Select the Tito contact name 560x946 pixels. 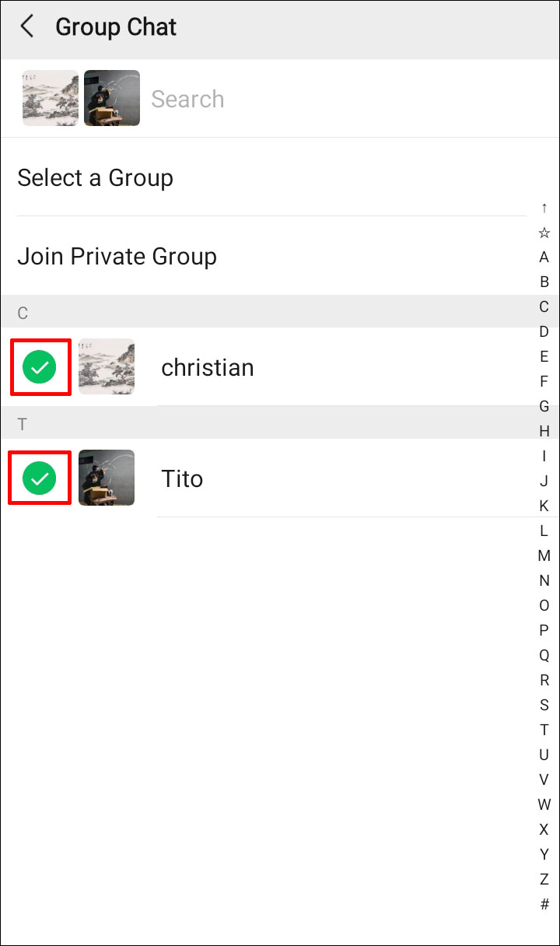[x=182, y=478]
